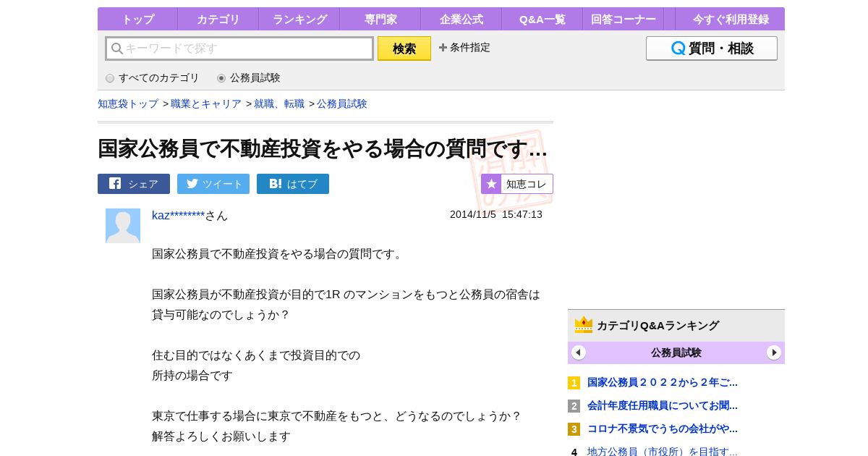Click the question title heading
868x456 pixels.
point(323,148)
